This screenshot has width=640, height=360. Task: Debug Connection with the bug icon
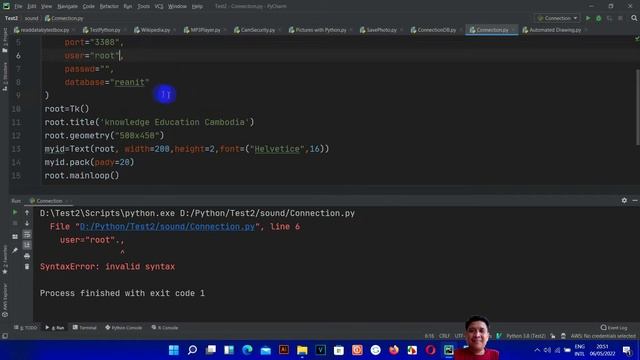click(599, 18)
